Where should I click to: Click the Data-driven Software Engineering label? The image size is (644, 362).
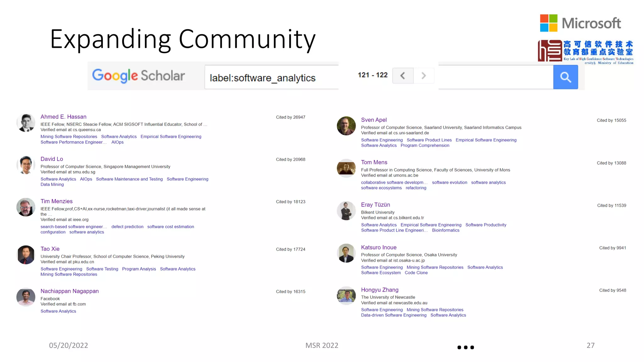point(394,315)
